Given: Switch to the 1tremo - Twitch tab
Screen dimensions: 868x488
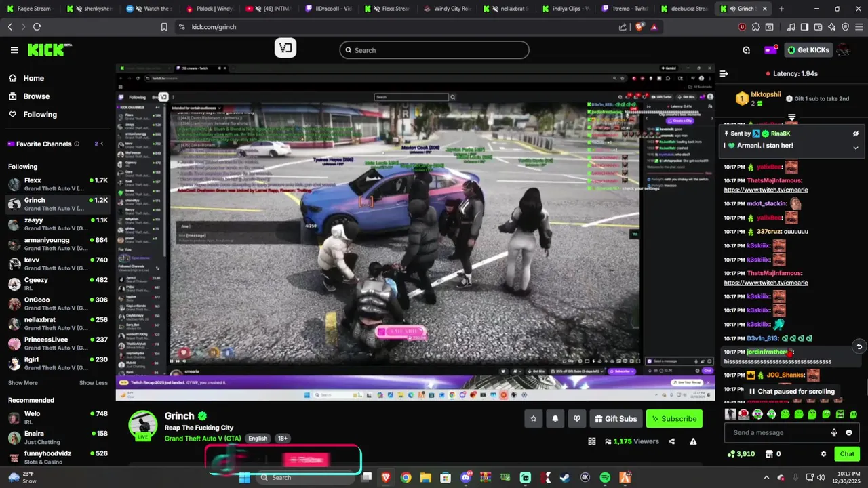Looking at the screenshot, I should pyautogui.click(x=625, y=9).
